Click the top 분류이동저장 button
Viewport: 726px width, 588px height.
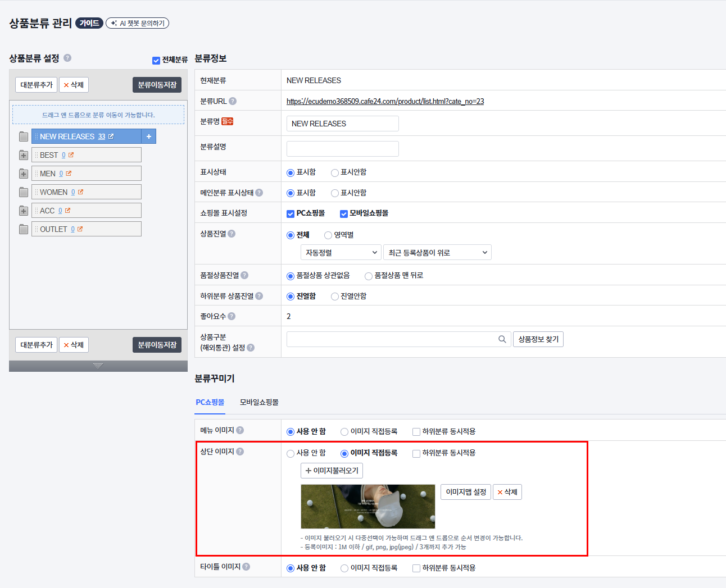click(x=157, y=85)
